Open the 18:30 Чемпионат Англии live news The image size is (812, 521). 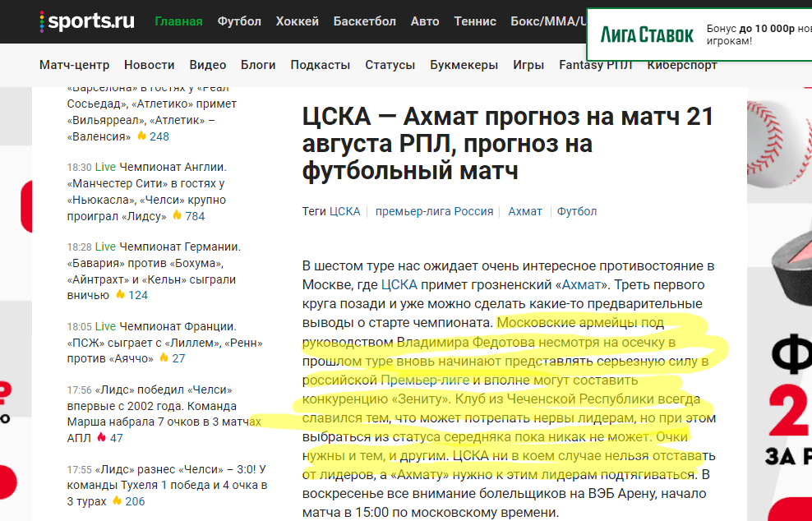tap(147, 191)
